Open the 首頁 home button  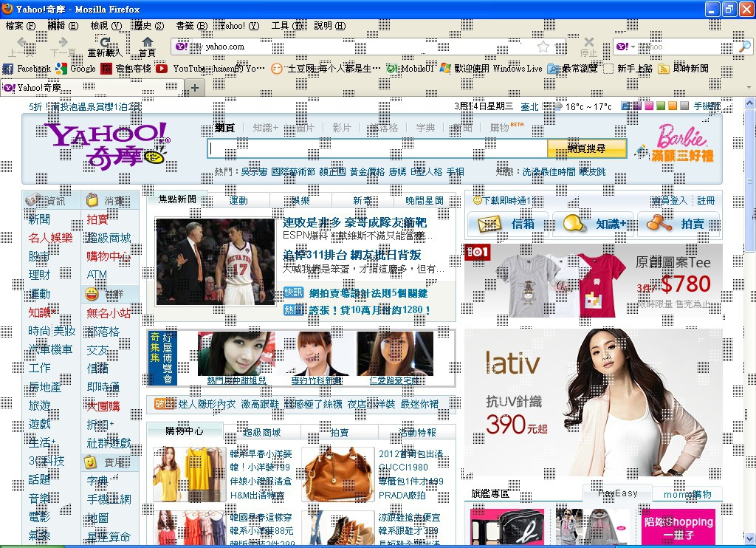tap(148, 47)
